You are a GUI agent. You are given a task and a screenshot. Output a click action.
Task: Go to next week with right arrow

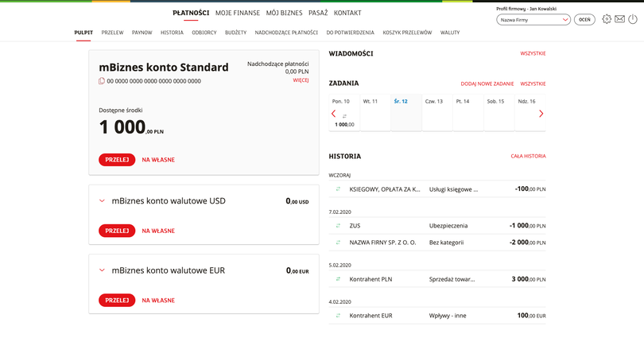541,114
